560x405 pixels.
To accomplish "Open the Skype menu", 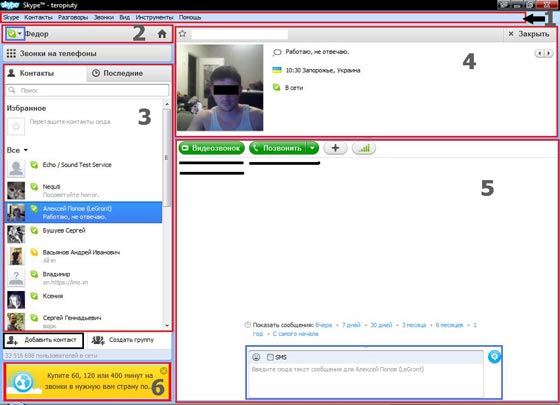I will tap(11, 17).
